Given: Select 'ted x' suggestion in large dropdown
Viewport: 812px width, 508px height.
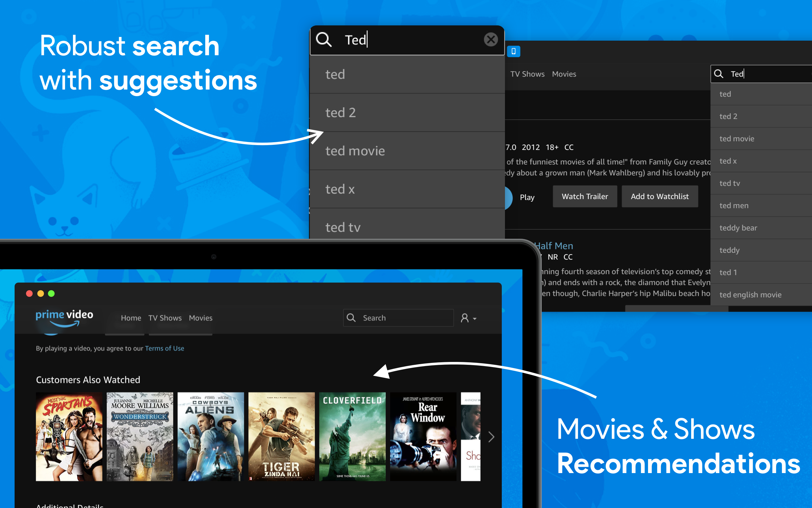Looking at the screenshot, I should (x=407, y=189).
